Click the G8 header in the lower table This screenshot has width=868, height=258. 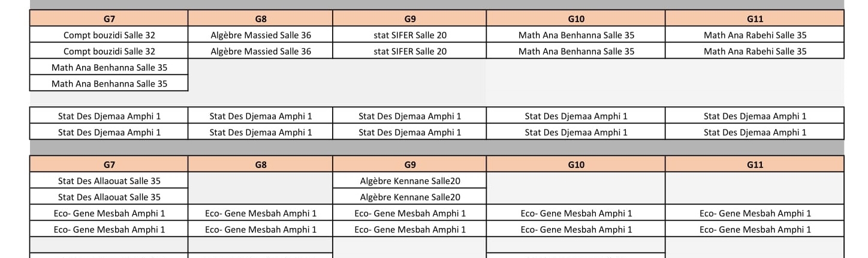point(261,164)
